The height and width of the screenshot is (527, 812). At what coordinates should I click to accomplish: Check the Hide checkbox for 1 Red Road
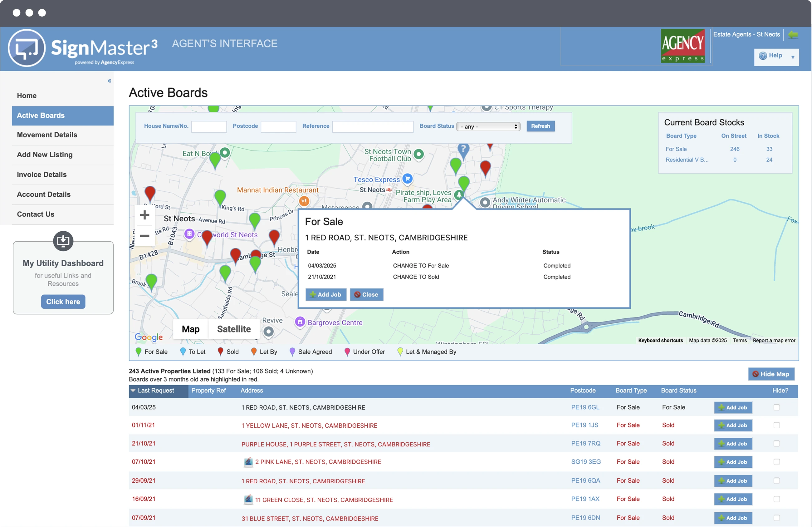(777, 407)
